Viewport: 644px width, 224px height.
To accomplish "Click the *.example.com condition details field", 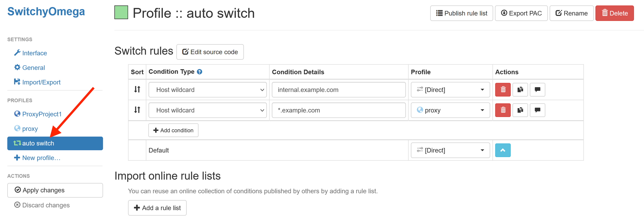I will pyautogui.click(x=338, y=110).
